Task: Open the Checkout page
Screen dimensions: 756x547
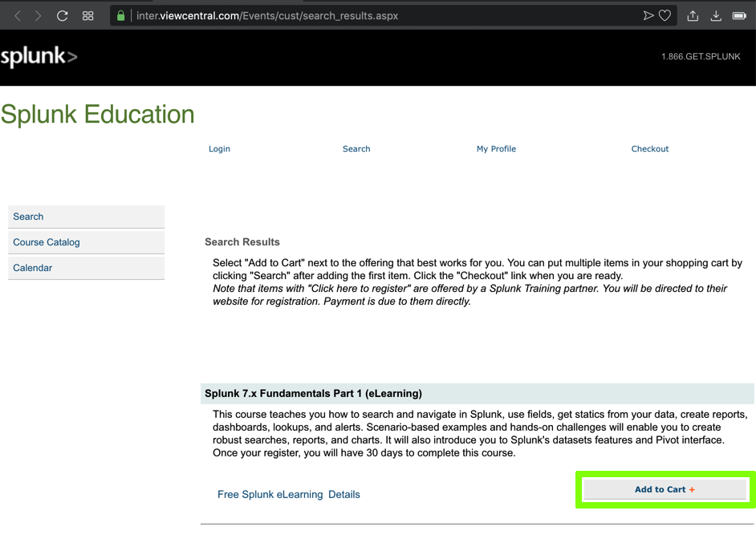Action: (x=649, y=149)
